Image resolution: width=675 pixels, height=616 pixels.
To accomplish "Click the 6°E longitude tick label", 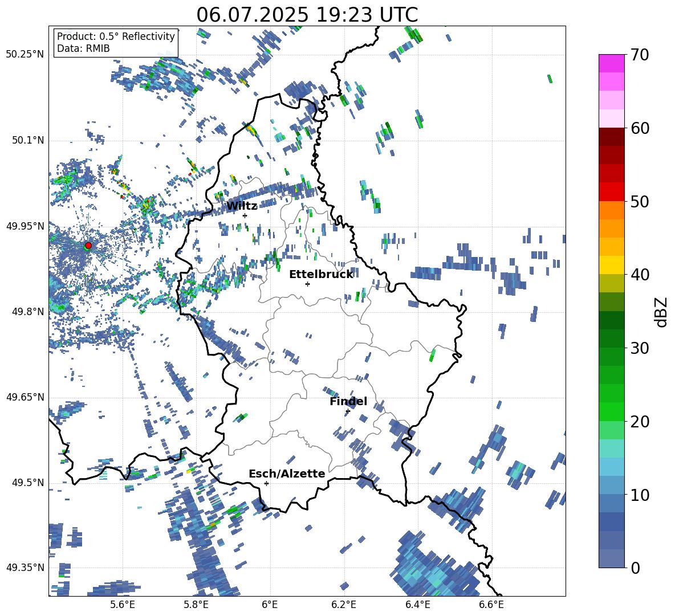I will click(270, 605).
